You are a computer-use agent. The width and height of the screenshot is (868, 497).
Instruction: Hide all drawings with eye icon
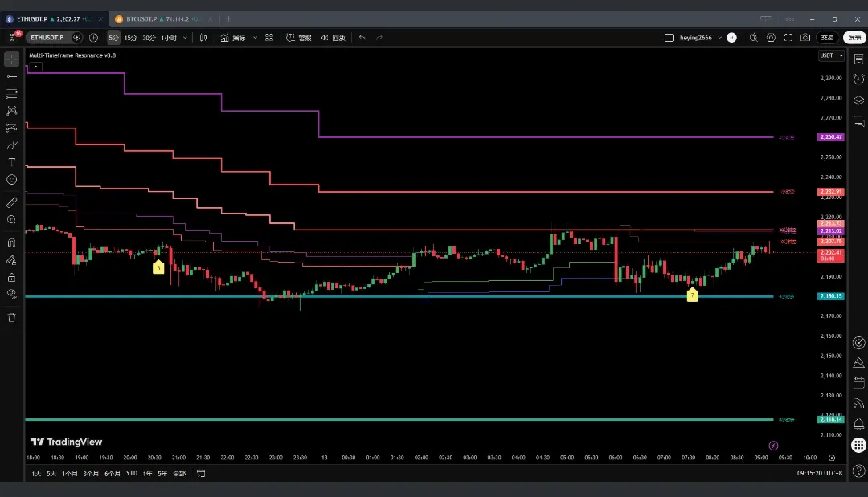11,295
